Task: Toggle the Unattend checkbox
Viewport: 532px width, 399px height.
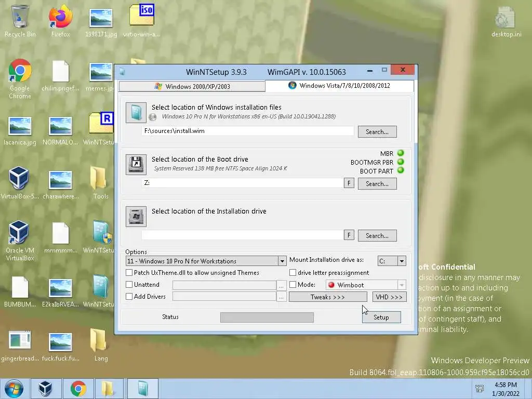Action: pyautogui.click(x=129, y=284)
